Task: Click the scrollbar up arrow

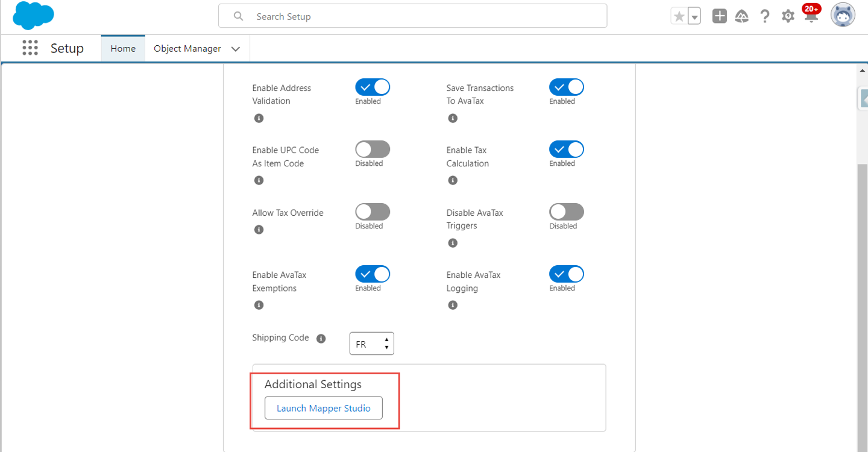Action: pos(862,71)
